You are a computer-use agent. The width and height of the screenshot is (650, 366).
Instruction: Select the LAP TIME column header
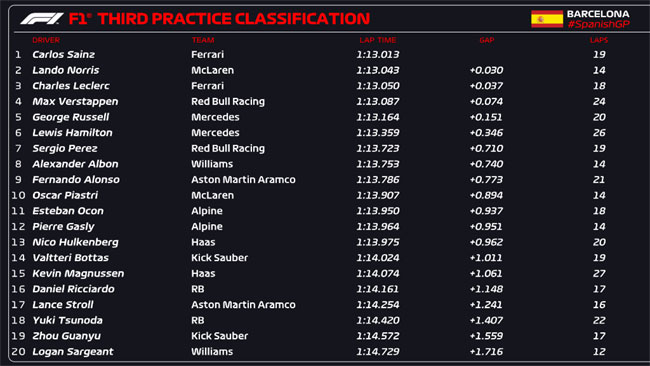[378, 40]
